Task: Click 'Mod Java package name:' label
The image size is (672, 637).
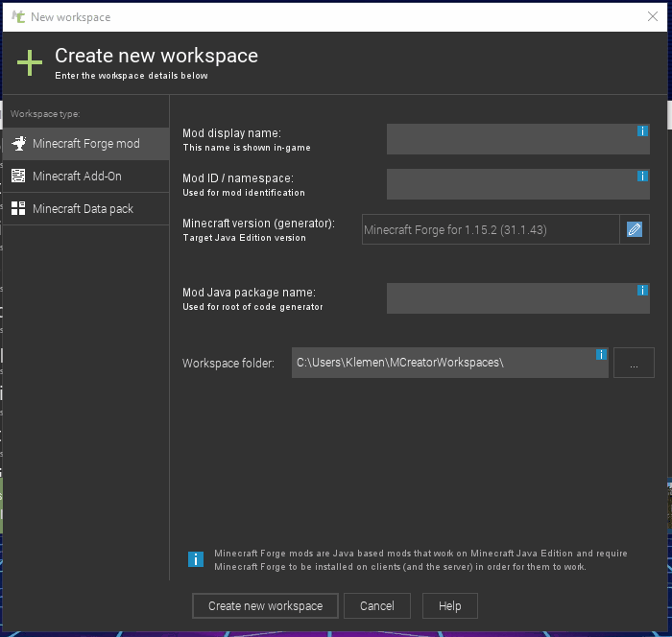Action: pyautogui.click(x=249, y=293)
